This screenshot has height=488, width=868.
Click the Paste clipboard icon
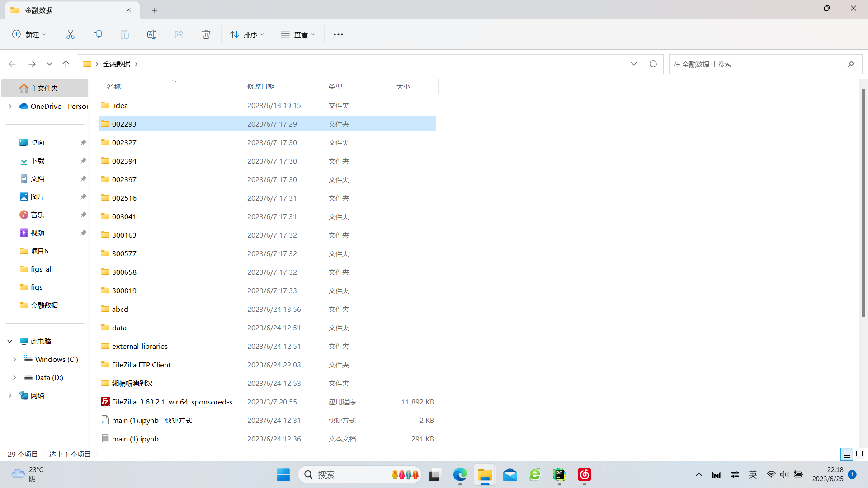(x=125, y=34)
